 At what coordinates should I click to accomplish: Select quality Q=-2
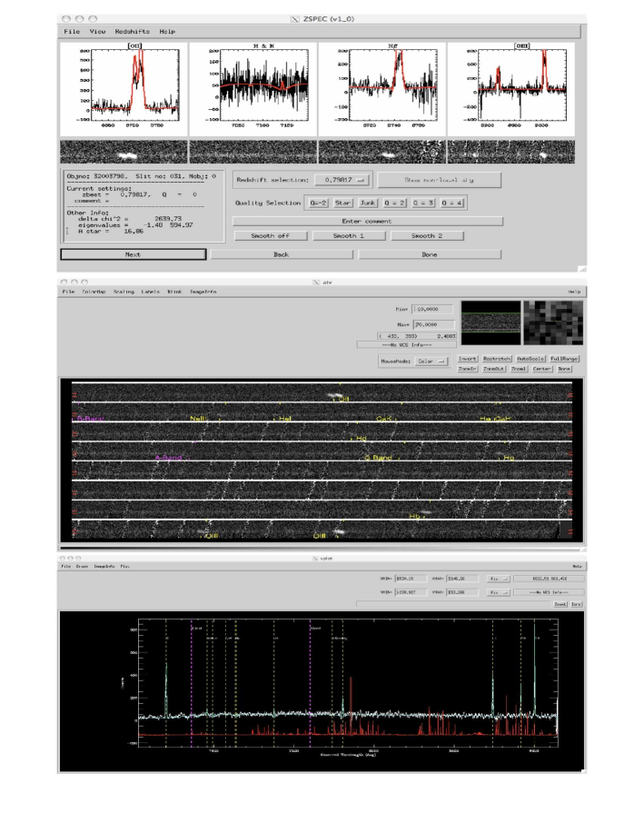click(x=318, y=203)
